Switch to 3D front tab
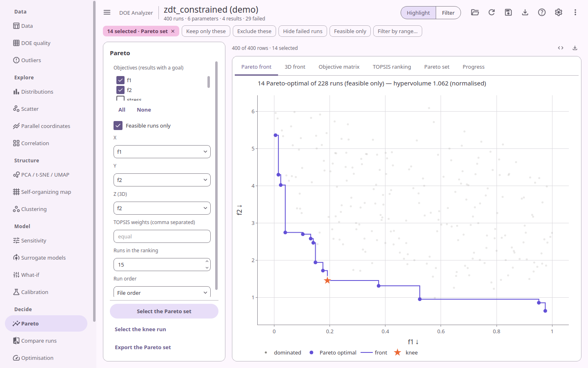 click(x=295, y=67)
